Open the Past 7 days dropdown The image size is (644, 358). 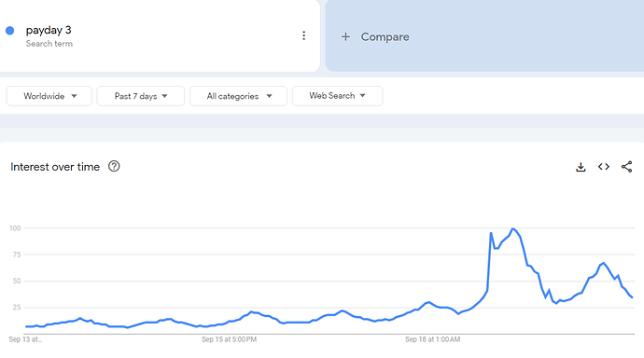coord(140,96)
